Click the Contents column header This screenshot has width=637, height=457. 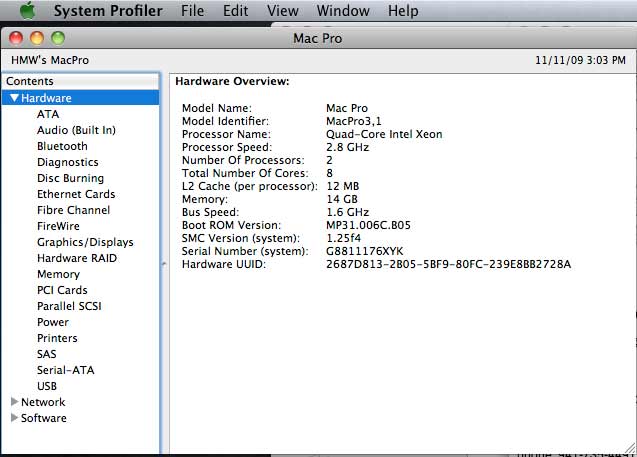(x=81, y=81)
